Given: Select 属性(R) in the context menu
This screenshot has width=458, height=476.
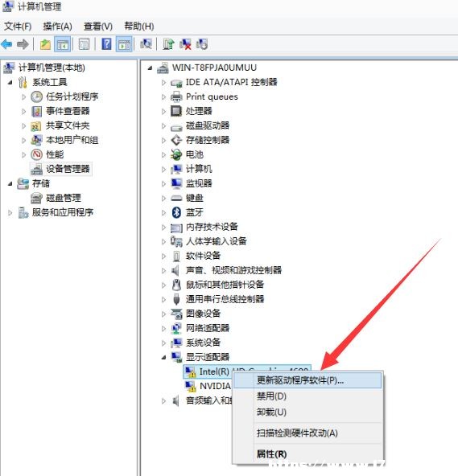Looking at the screenshot, I should (272, 454).
